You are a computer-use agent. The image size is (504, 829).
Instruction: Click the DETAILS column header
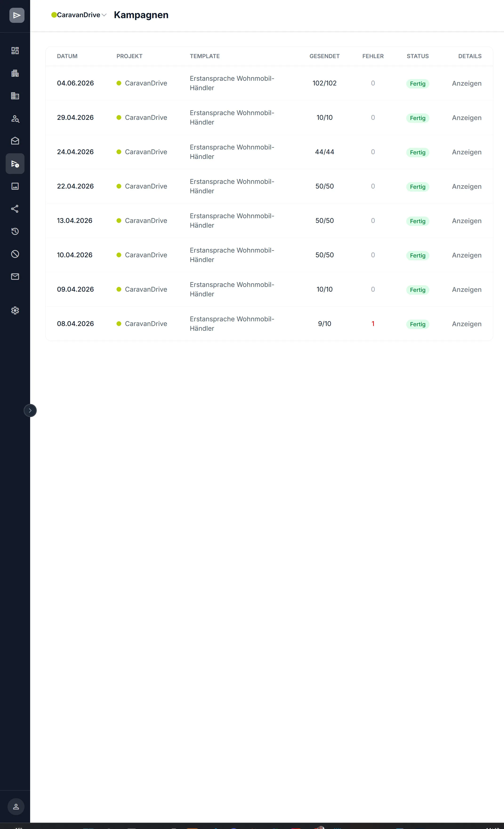point(470,56)
